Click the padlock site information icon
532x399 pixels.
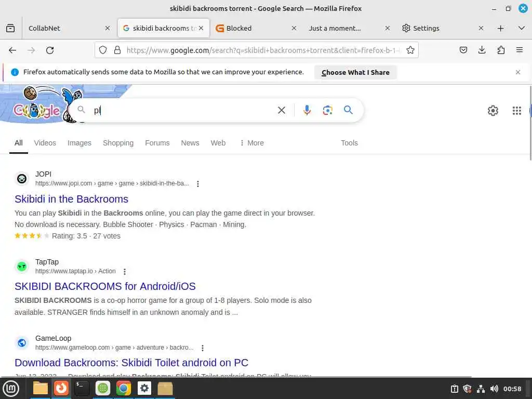117,50
